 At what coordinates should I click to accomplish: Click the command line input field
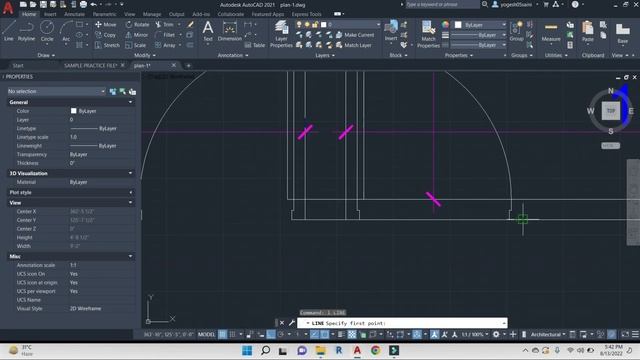402,323
